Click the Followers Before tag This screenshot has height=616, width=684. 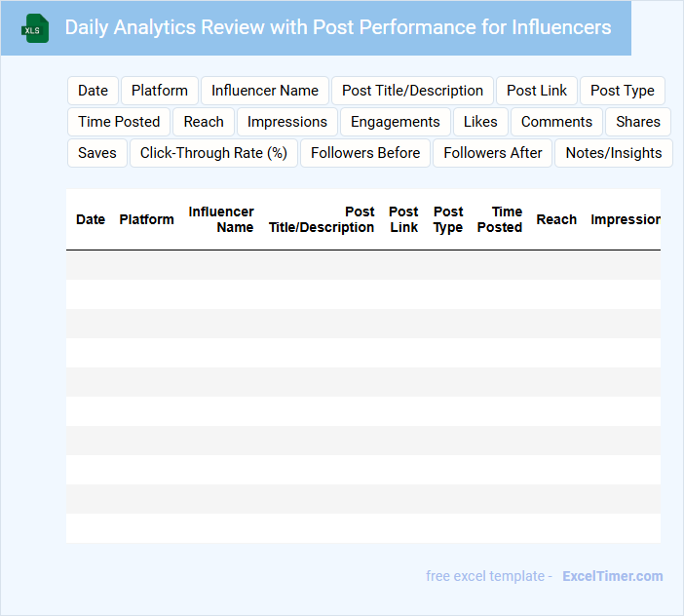pyautogui.click(x=365, y=153)
